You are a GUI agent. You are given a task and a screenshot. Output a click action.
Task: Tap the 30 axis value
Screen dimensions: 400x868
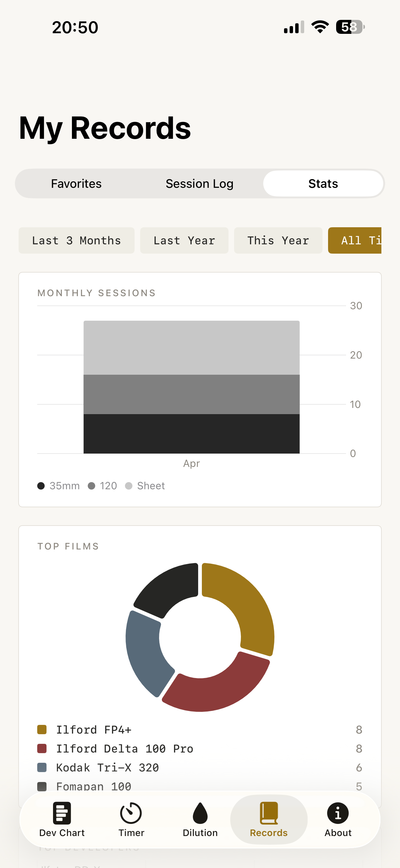click(356, 305)
